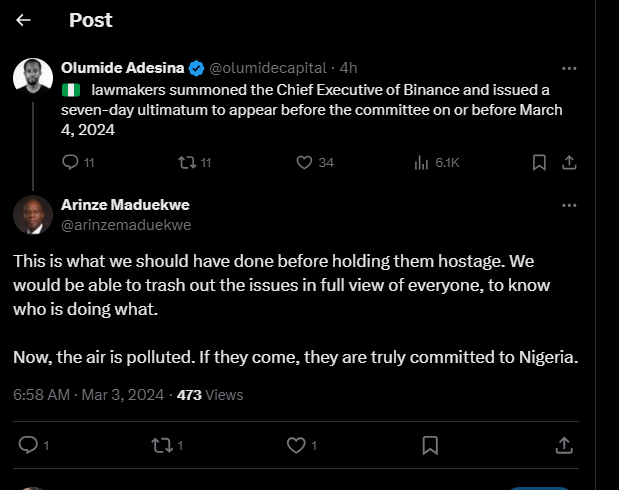Viewport: 619px width, 490px height.
Task: Open Arinze Maduekwe's profile name
Action: click(x=125, y=205)
